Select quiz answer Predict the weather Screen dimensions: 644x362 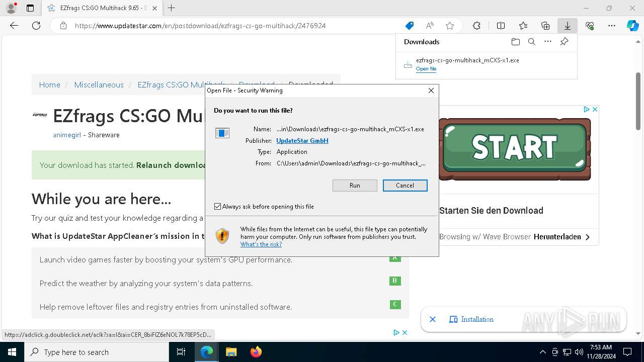(x=146, y=284)
